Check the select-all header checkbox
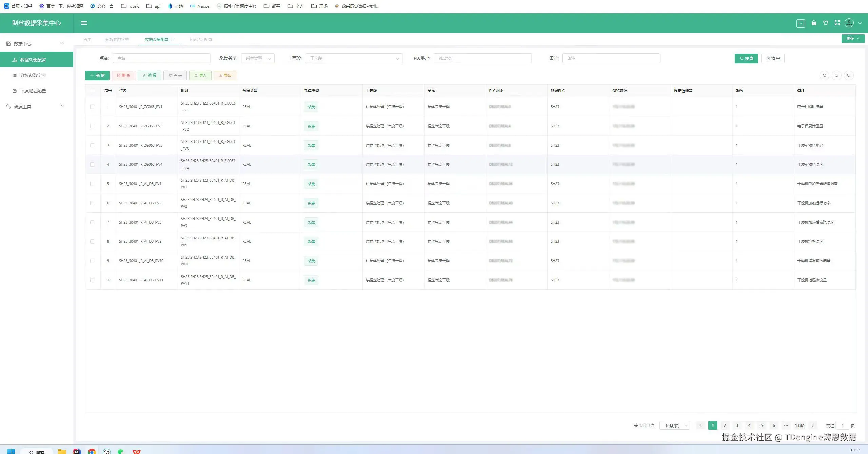Viewport: 868px width, 454px height. (93, 91)
